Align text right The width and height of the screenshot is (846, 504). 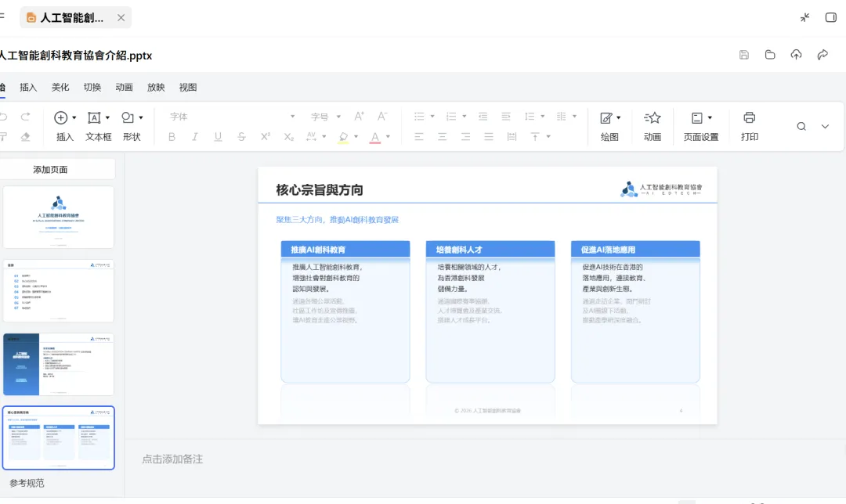(x=465, y=137)
